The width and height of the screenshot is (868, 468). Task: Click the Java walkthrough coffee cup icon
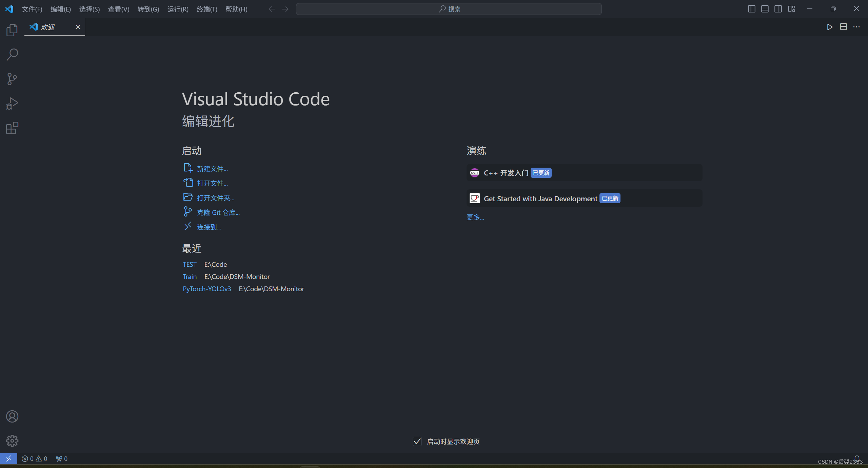[475, 198]
